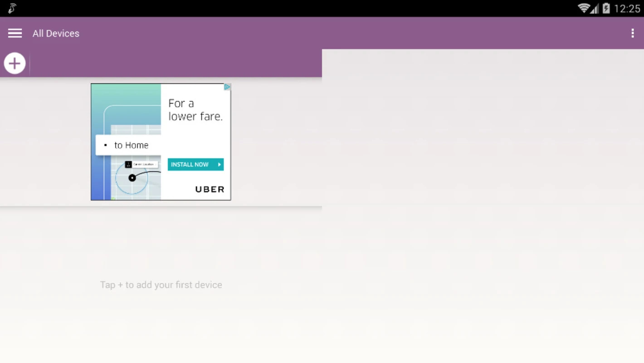Click the 'For a lower fare.' headline
Viewport: 644px width, 363px height.
tap(195, 110)
